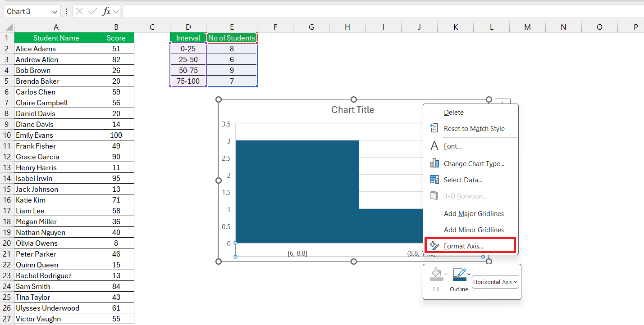
Task: Expand the Outline color dropdown arrow
Action: pyautogui.click(x=469, y=274)
